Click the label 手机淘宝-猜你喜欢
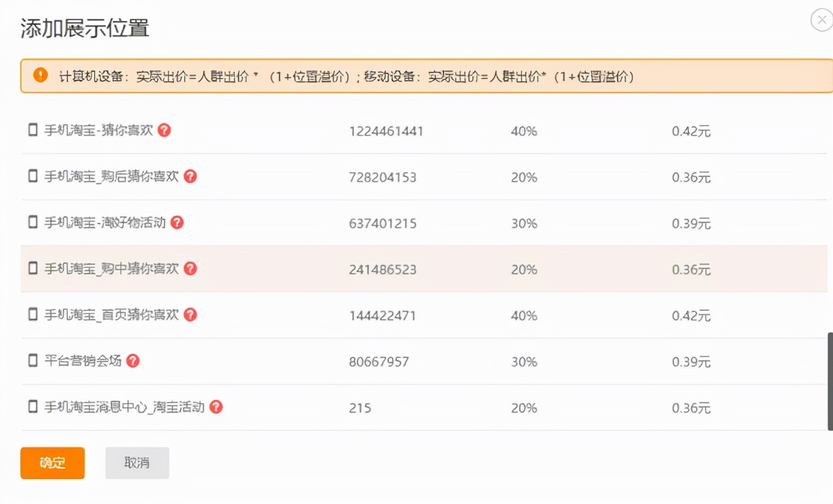 click(x=99, y=130)
